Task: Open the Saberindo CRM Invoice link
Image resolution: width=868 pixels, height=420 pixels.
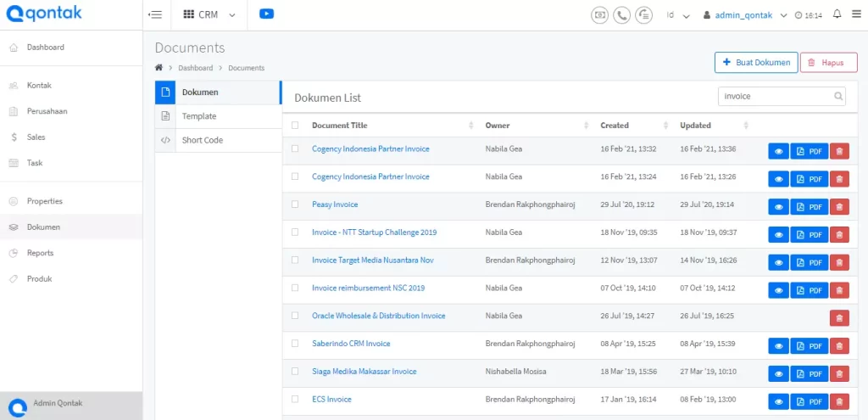Action: click(351, 344)
